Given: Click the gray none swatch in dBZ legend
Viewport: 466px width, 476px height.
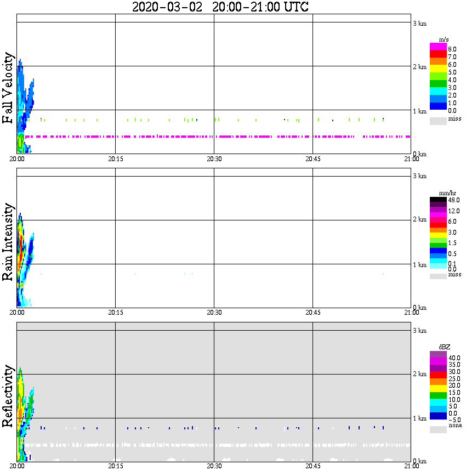Looking at the screenshot, I should point(438,429).
